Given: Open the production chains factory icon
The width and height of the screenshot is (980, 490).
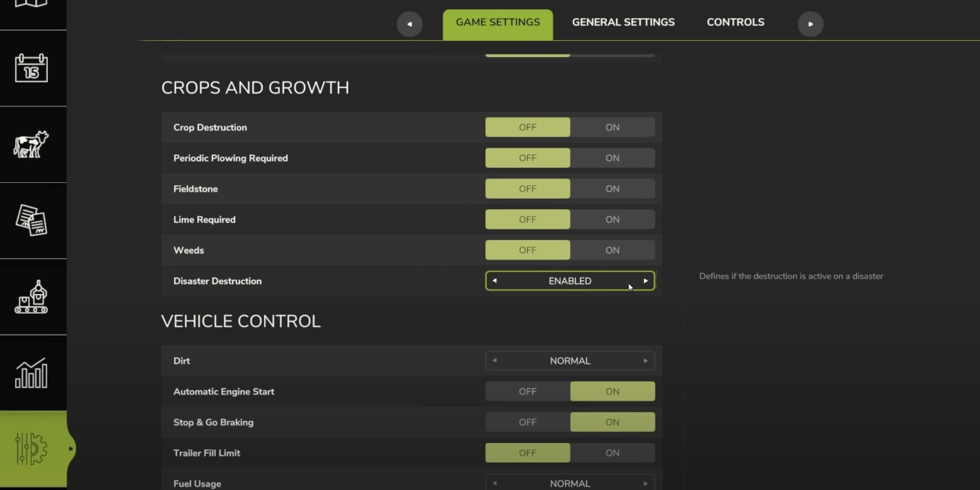Looking at the screenshot, I should click(x=31, y=297).
